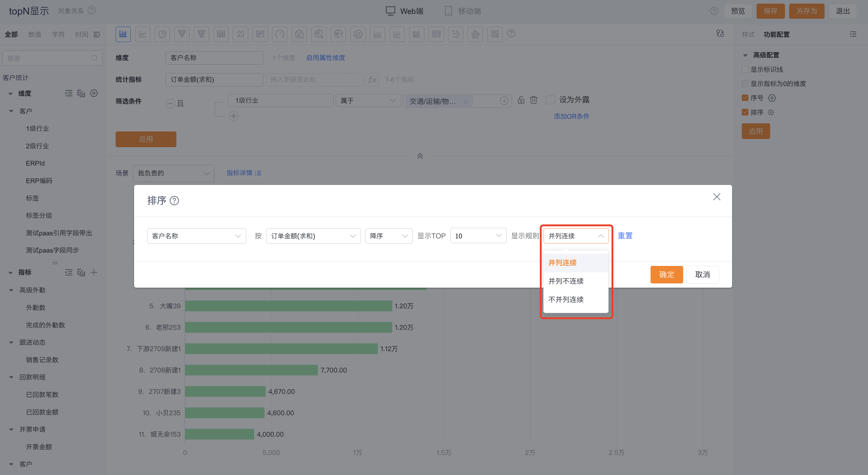Image resolution: width=868 pixels, height=475 pixels.
Task: Choose the funnel chart type icon
Action: click(x=182, y=34)
